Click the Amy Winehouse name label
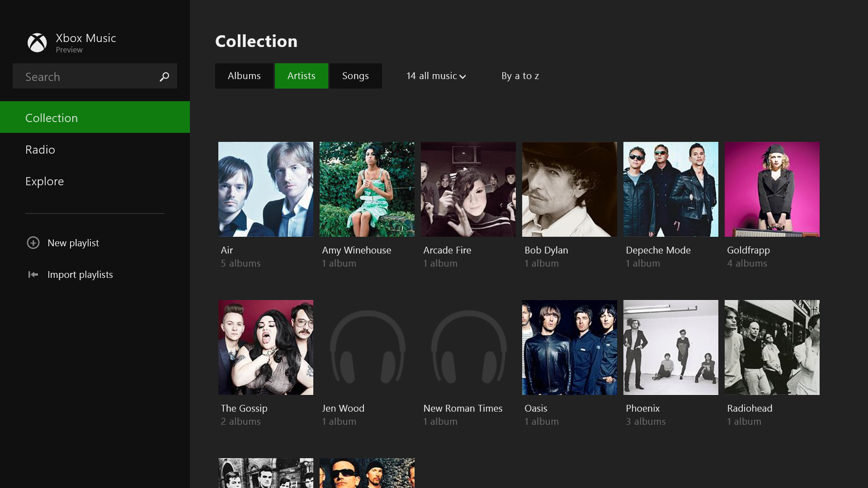 [357, 250]
